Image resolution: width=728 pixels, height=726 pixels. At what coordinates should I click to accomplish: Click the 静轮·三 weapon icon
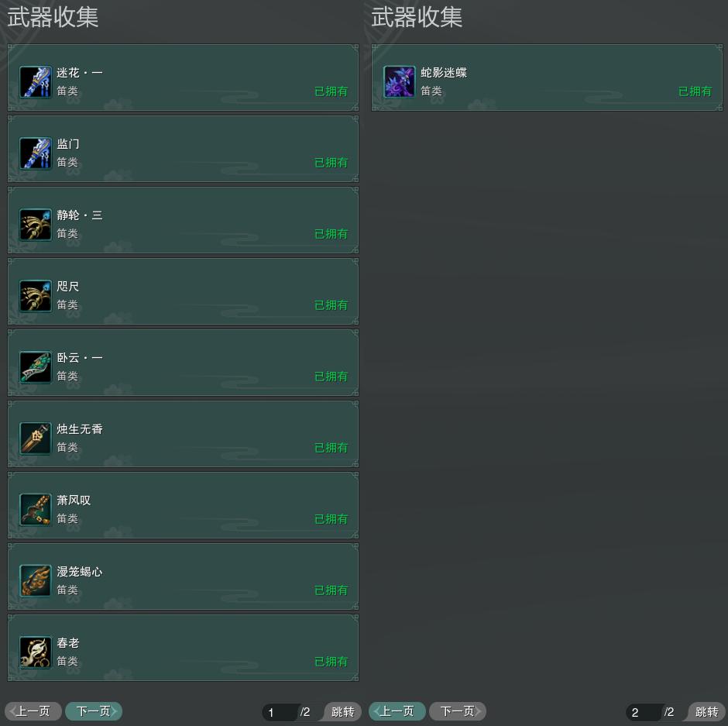point(36,225)
